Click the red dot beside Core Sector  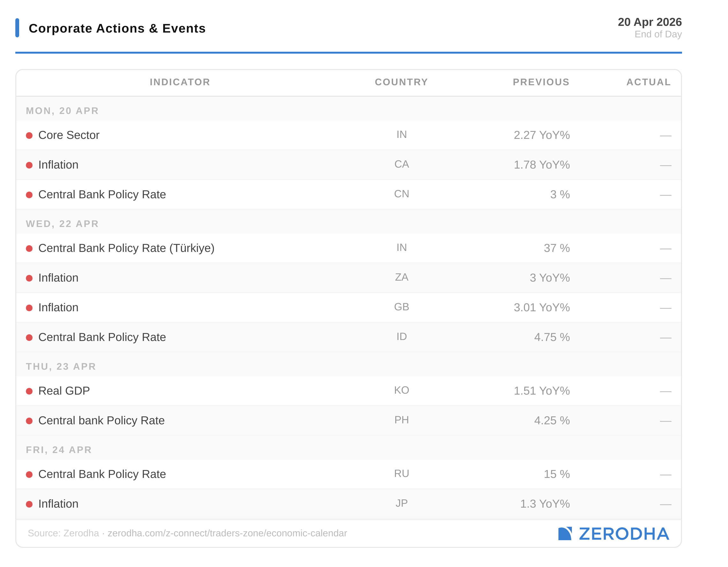[29, 135]
